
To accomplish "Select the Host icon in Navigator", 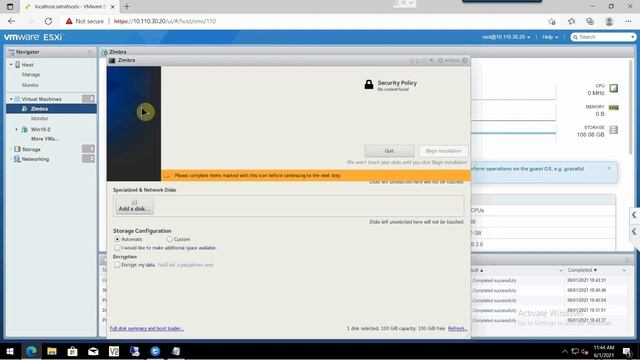I will click(x=18, y=64).
